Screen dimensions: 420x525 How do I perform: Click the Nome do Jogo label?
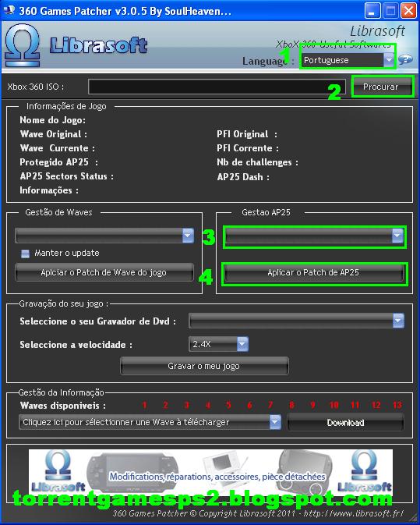[52, 120]
